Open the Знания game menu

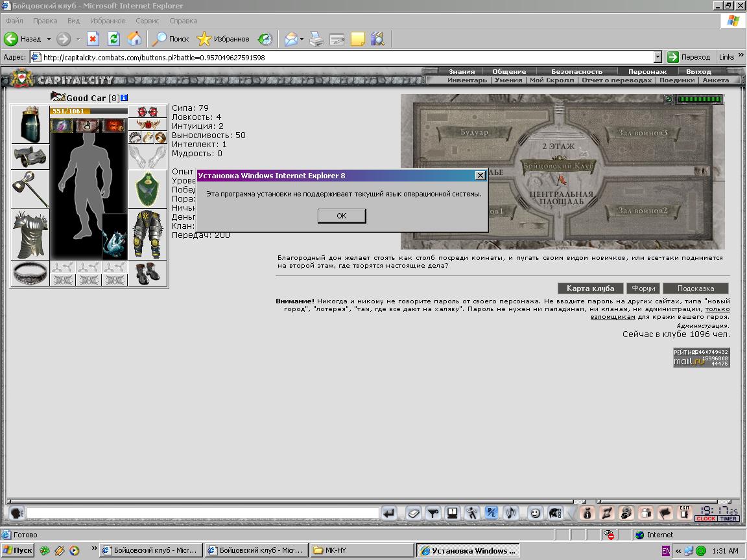tap(462, 71)
